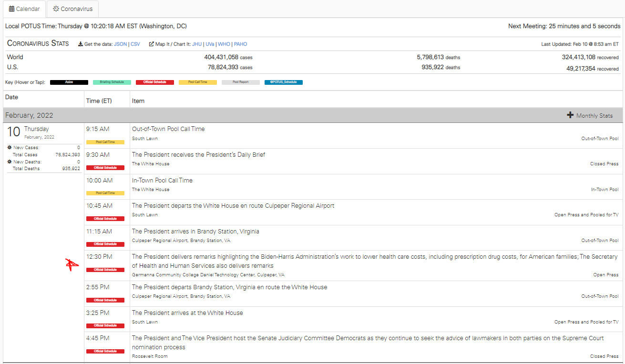Click the Official Schedule tag under 10:45 AM
This screenshot has height=364, width=625.
pos(105,219)
